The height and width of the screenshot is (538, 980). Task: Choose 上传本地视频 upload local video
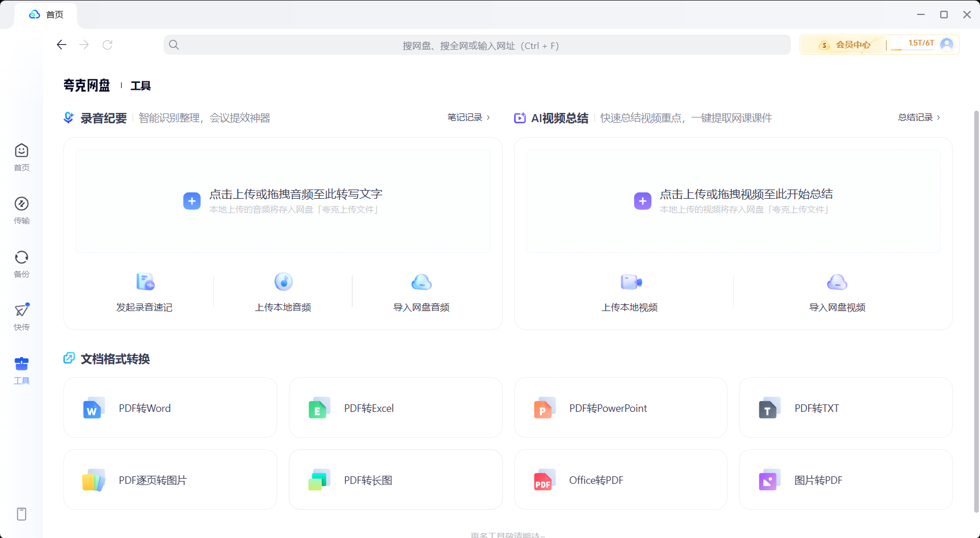click(630, 292)
